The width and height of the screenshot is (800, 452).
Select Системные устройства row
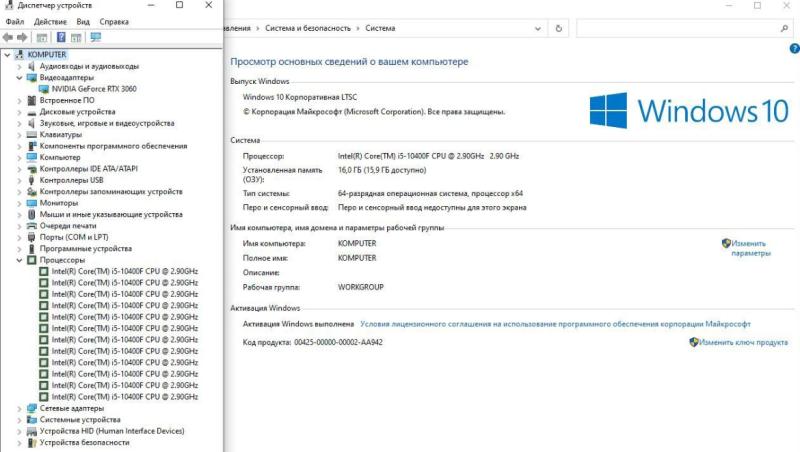point(80,419)
